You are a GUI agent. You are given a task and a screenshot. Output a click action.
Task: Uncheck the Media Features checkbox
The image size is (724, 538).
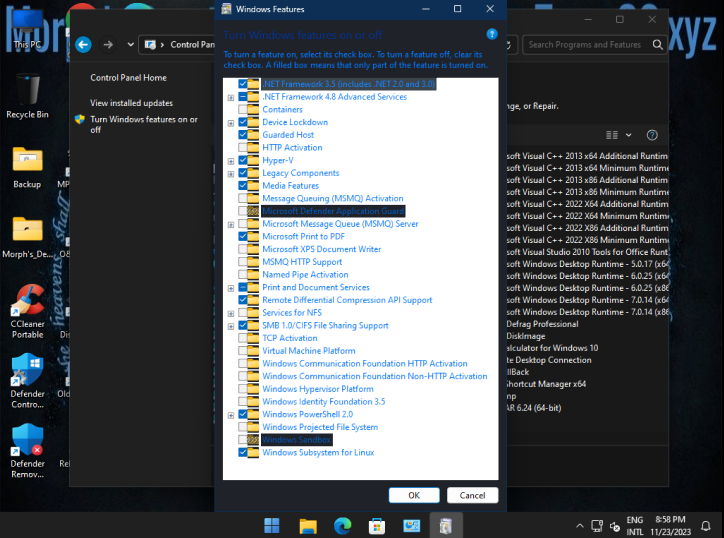[x=243, y=186]
